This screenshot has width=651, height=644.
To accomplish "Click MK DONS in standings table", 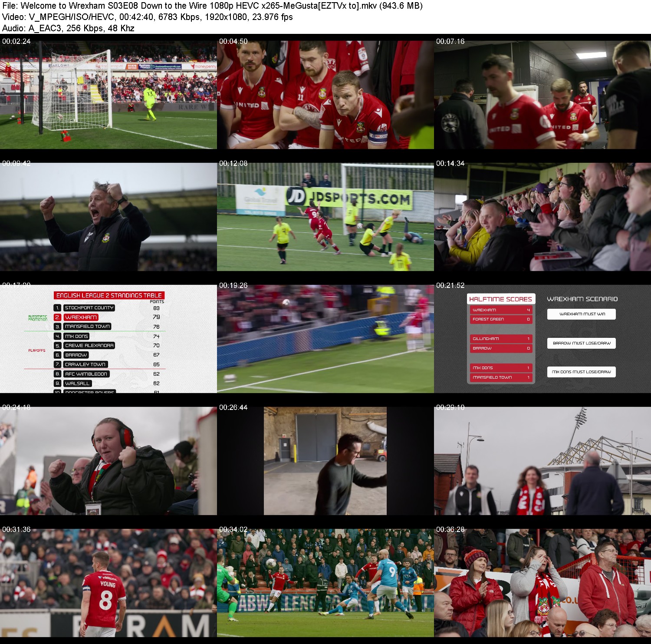I will (x=76, y=336).
